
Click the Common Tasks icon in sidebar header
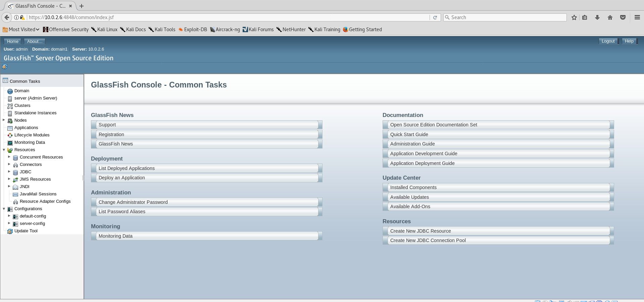coord(5,80)
